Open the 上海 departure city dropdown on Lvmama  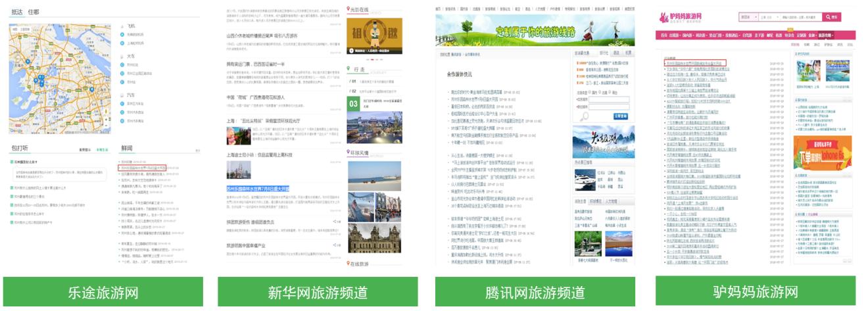pyautogui.click(x=769, y=17)
